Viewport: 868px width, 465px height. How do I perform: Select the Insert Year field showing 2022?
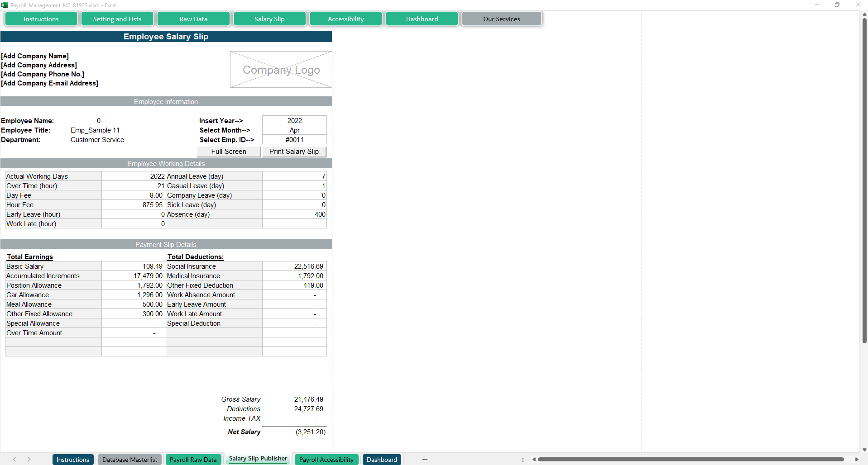pos(294,121)
